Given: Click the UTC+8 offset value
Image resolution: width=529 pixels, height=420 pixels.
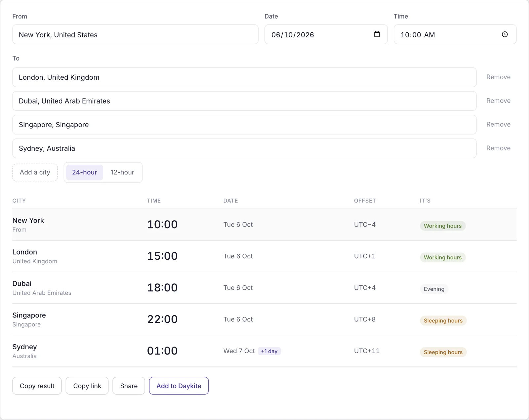Looking at the screenshot, I should point(365,319).
